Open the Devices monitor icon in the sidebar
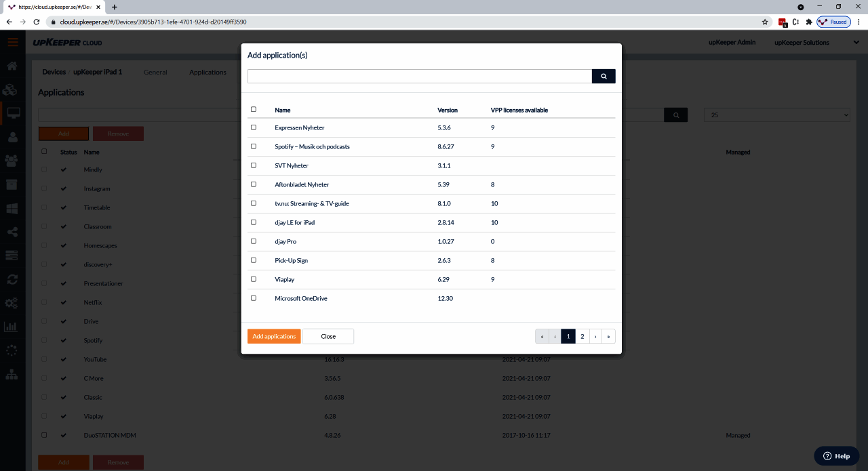Image resolution: width=868 pixels, height=471 pixels. (x=12, y=113)
